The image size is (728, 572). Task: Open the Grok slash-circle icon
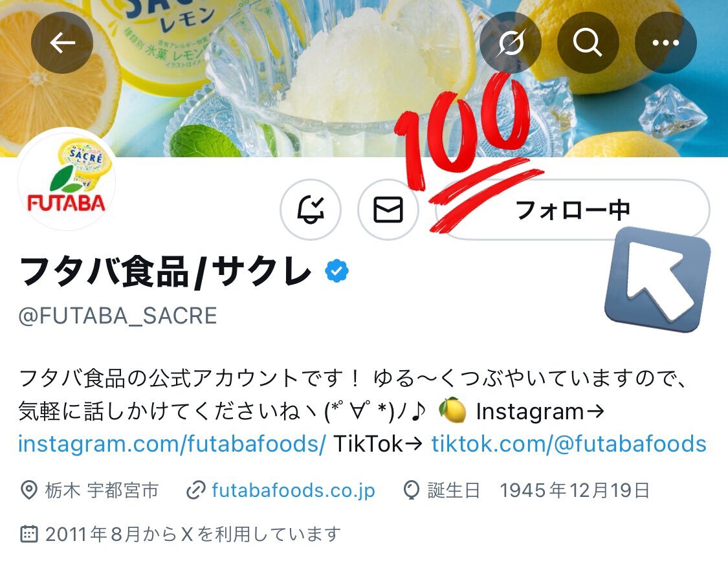tap(511, 43)
